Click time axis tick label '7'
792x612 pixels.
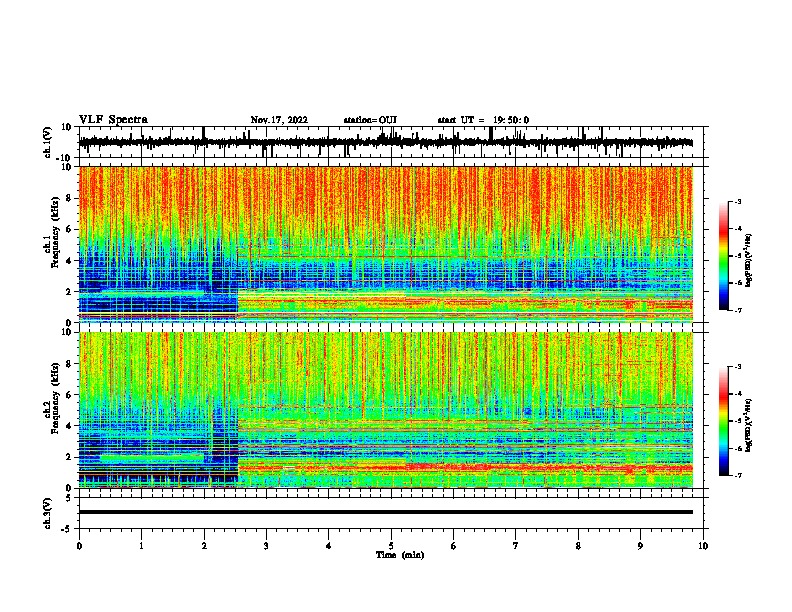[516, 546]
